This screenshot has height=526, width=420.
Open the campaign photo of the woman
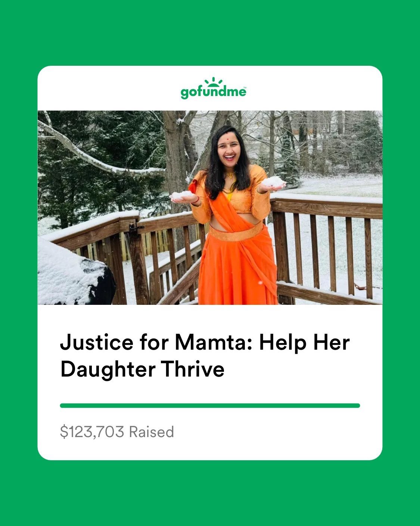click(x=210, y=208)
